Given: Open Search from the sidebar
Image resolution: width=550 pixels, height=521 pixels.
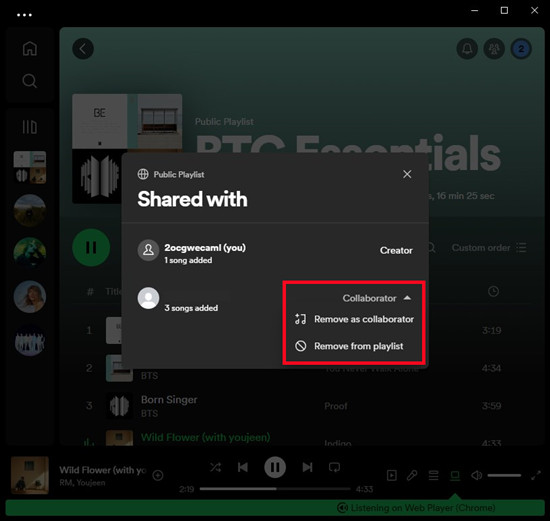Looking at the screenshot, I should 29,81.
